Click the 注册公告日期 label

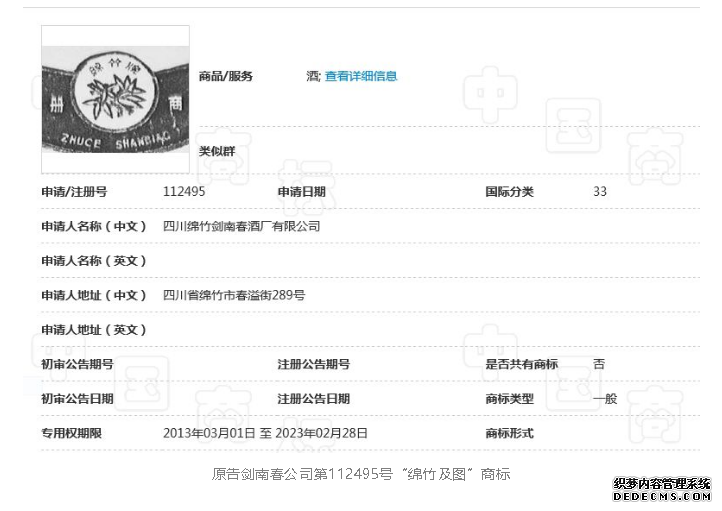(314, 399)
